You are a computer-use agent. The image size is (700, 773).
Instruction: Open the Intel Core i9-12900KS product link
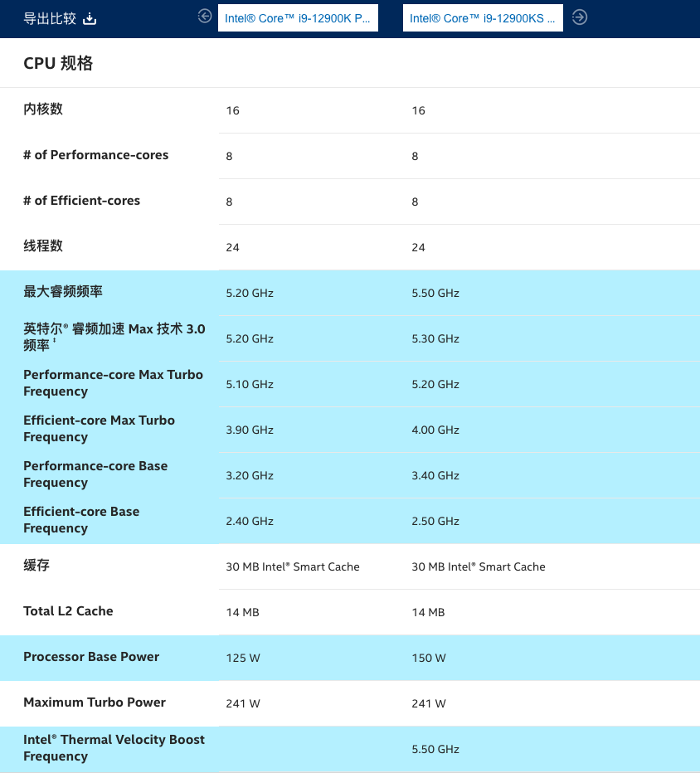click(483, 18)
